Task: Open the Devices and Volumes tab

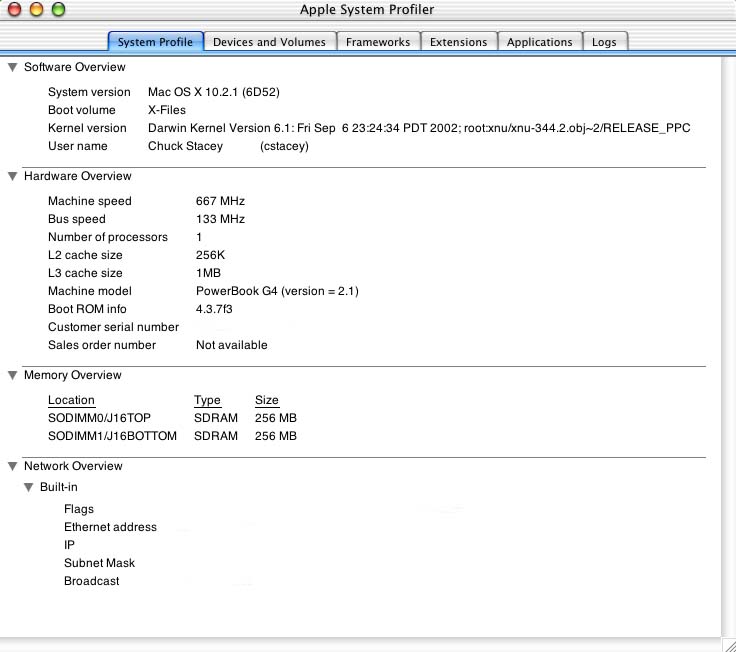Action: (269, 42)
